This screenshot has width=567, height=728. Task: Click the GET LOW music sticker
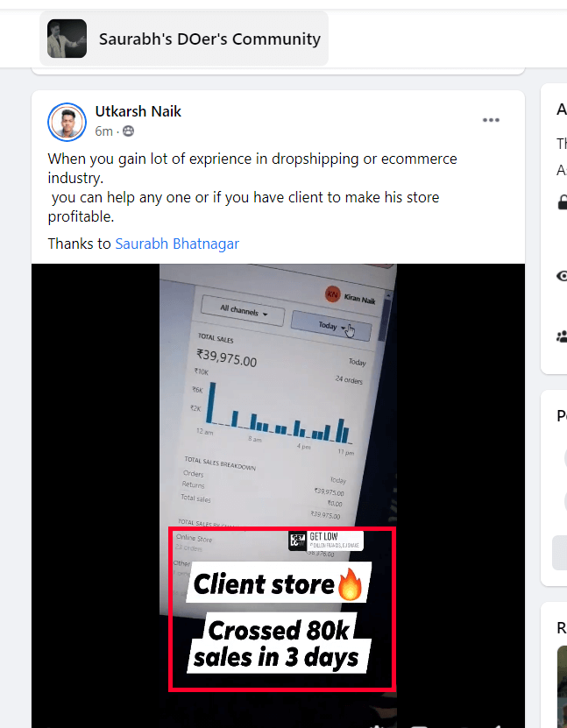325,541
